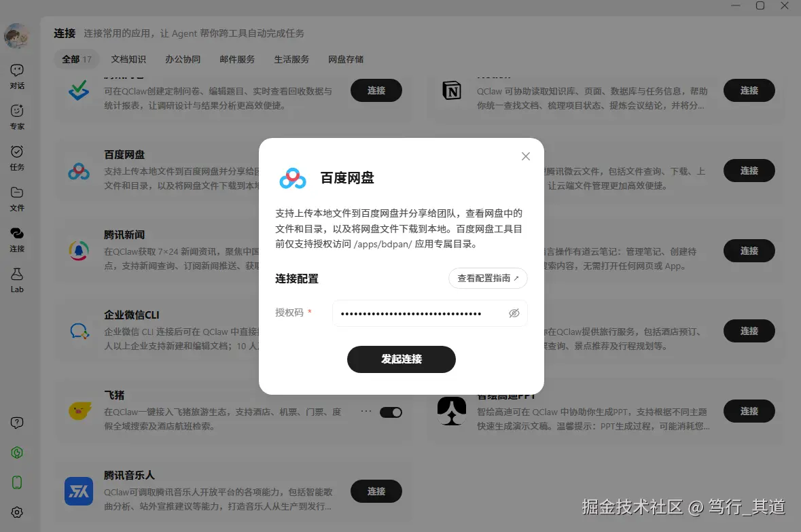
Task: Click the 腾讯音乐人 card title
Action: (x=128, y=476)
